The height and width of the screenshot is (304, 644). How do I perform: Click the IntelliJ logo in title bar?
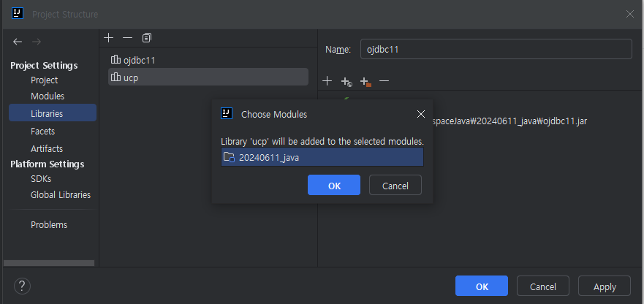(x=18, y=14)
